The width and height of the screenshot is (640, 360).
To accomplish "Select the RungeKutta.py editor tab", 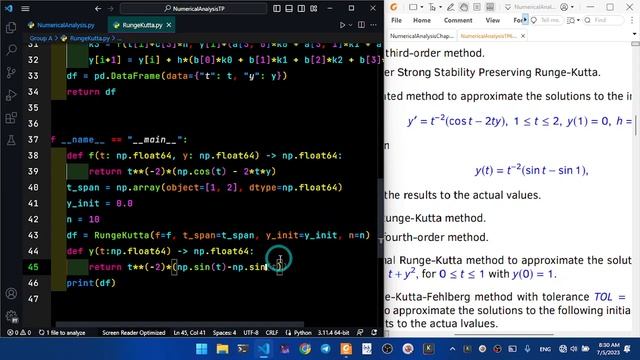I will [x=142, y=25].
